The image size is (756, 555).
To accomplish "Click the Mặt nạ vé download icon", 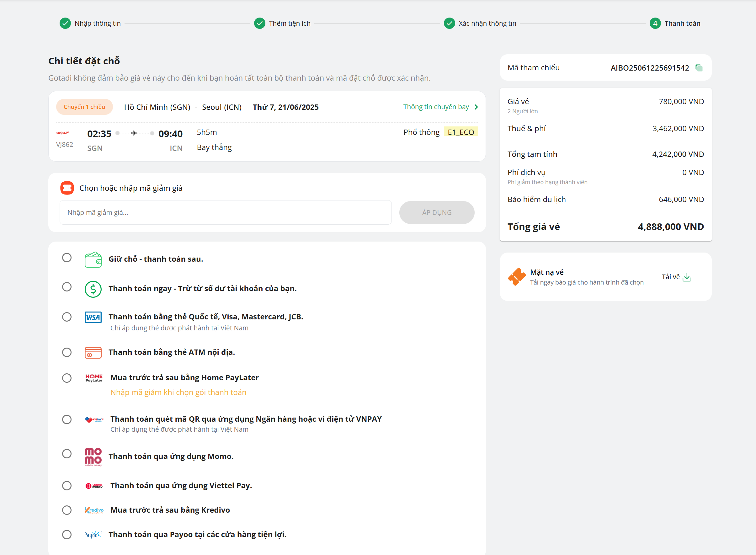I will 687,277.
